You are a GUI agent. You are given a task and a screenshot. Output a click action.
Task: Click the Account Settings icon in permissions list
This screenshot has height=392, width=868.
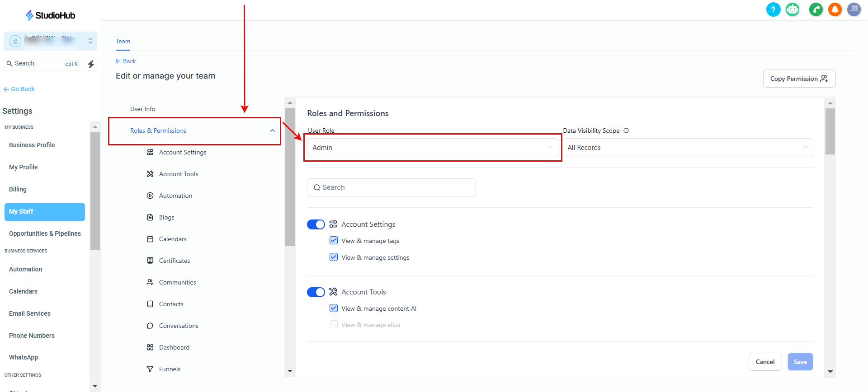[x=150, y=152]
